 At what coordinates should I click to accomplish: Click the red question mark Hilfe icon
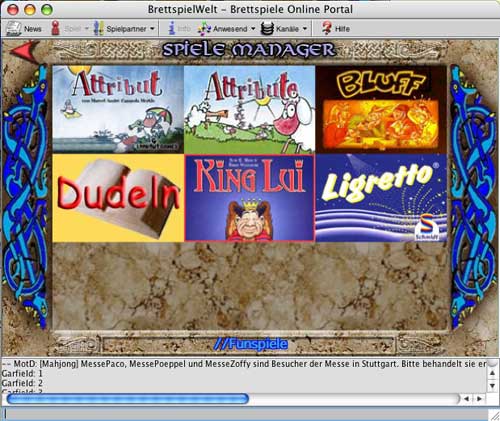click(x=327, y=28)
